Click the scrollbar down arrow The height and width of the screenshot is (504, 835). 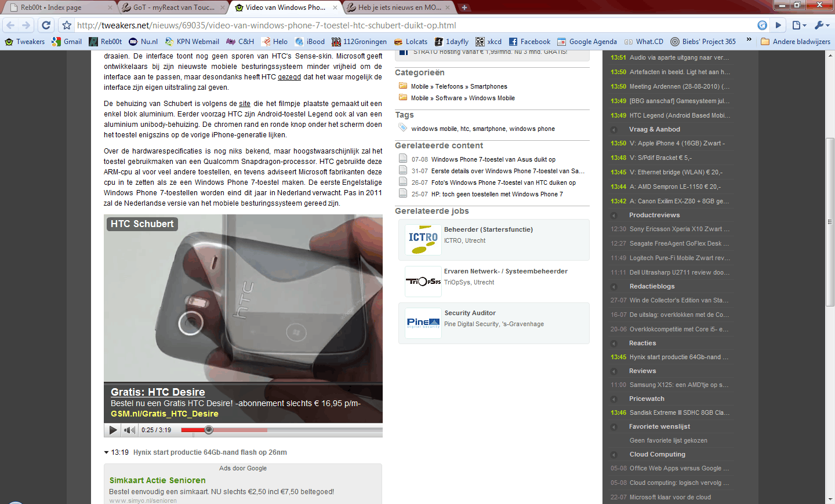click(x=830, y=499)
